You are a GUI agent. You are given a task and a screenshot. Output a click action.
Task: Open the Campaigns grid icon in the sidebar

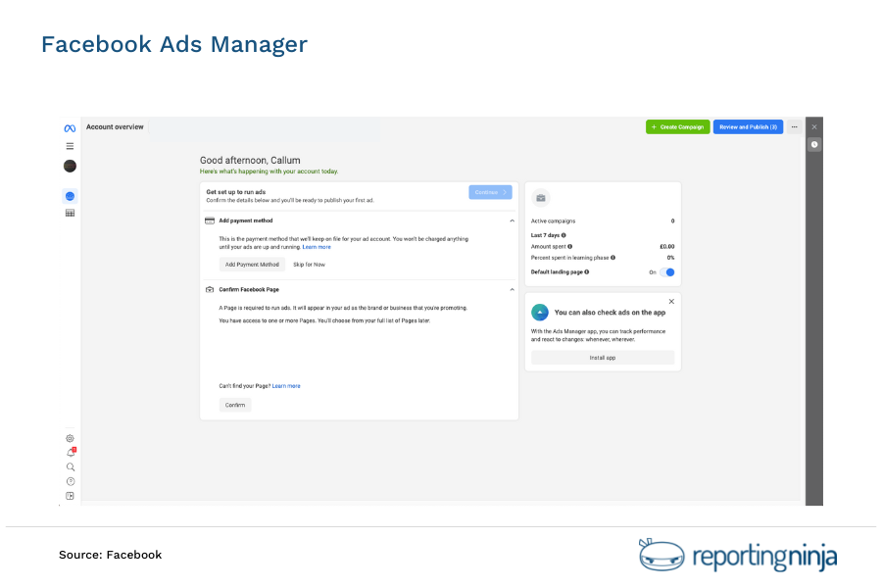pos(70,212)
